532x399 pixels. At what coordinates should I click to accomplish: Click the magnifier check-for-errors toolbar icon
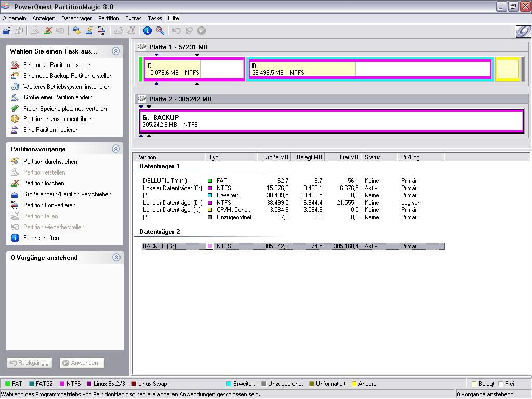pyautogui.click(x=160, y=31)
